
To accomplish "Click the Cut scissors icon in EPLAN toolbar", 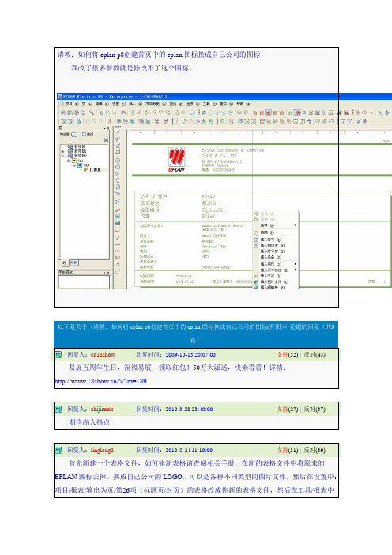I will point(100,112).
